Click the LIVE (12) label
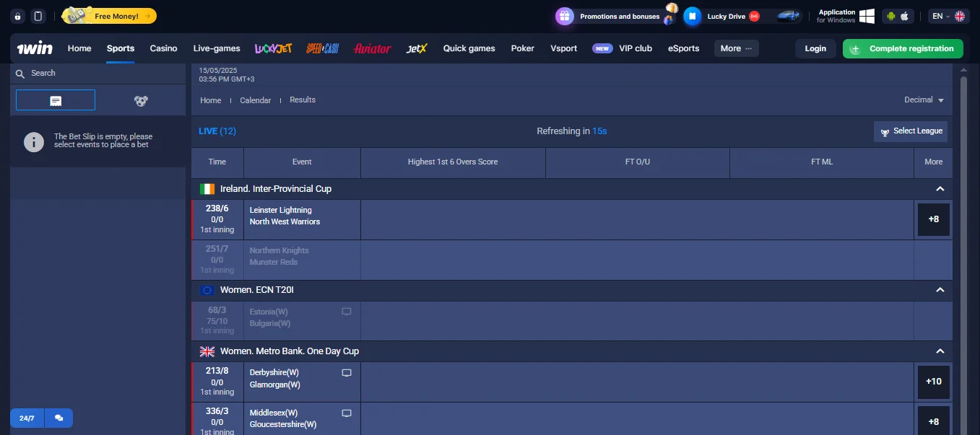Viewport: 980px width, 435px height. [x=217, y=131]
